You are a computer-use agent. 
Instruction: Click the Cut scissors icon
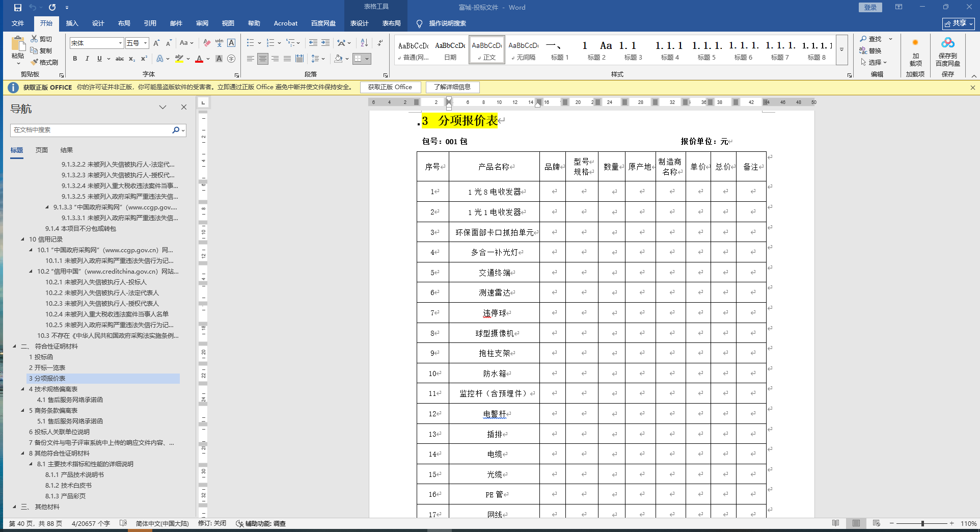click(x=34, y=39)
